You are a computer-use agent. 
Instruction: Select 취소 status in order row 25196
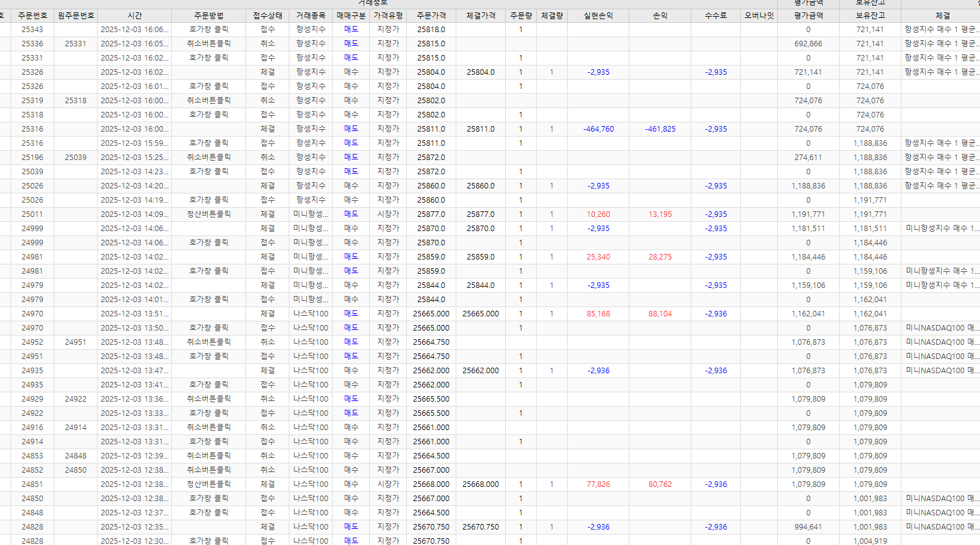click(x=267, y=157)
